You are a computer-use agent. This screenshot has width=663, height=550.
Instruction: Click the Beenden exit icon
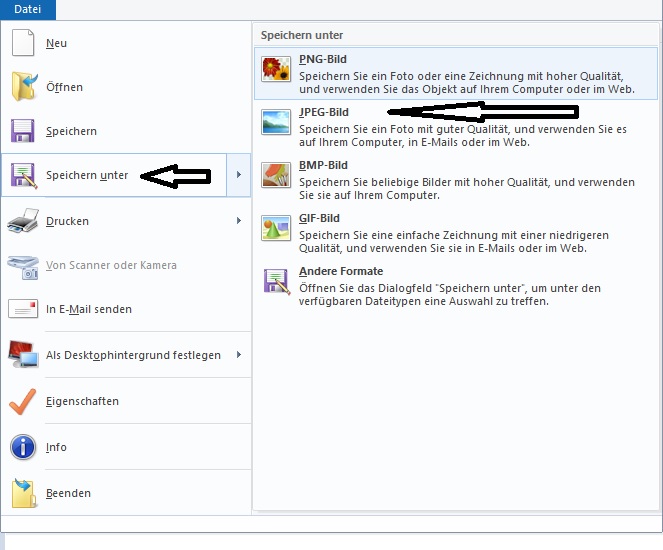tap(23, 493)
